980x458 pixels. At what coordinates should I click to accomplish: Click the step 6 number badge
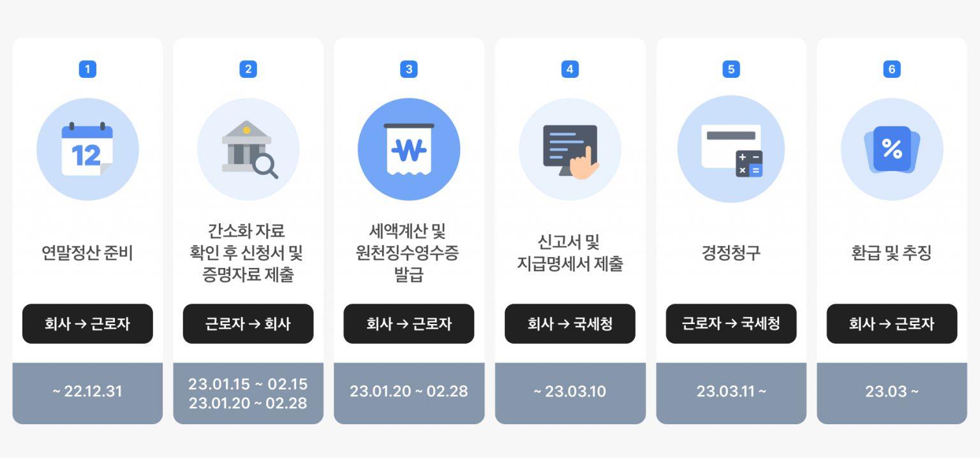[x=892, y=70]
